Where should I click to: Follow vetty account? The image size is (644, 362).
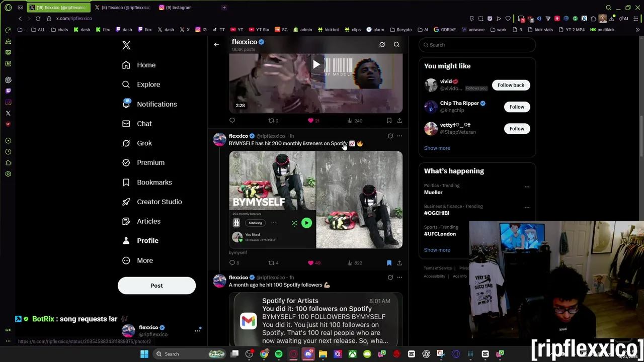pos(517,129)
